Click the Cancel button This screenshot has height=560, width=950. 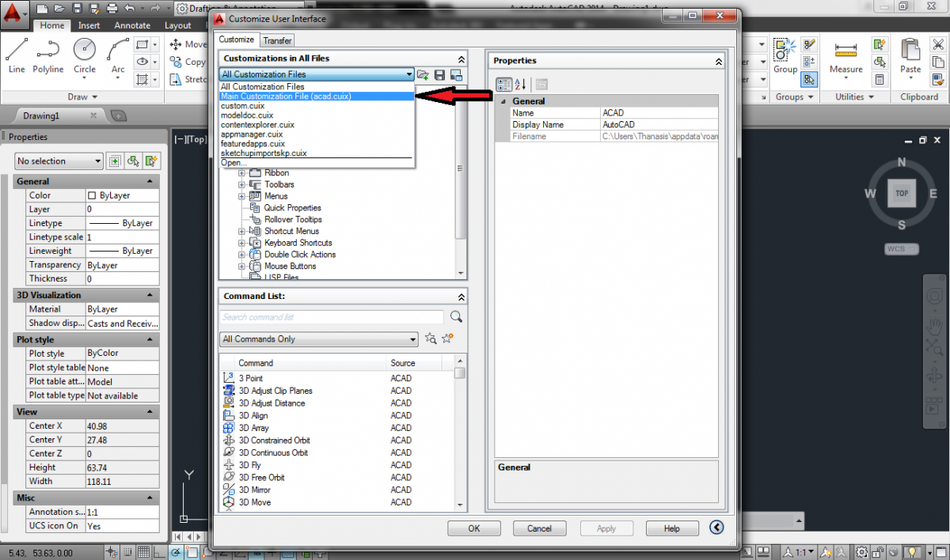(x=539, y=528)
